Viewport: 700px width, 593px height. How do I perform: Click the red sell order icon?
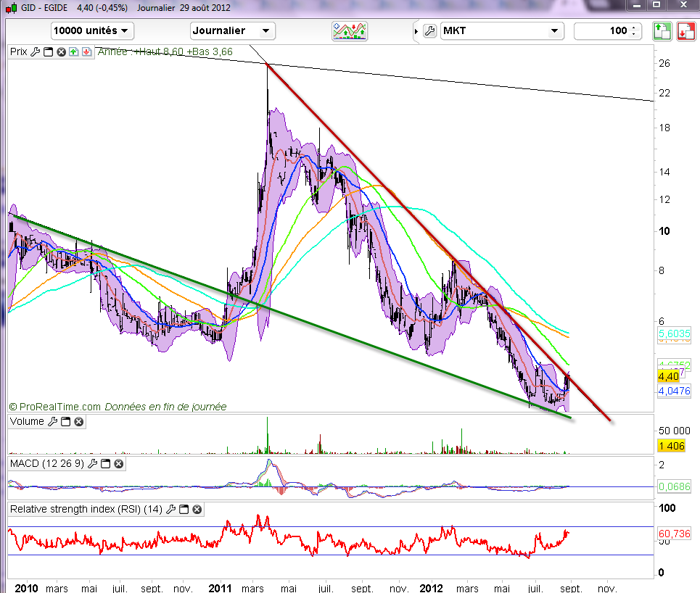(x=685, y=31)
